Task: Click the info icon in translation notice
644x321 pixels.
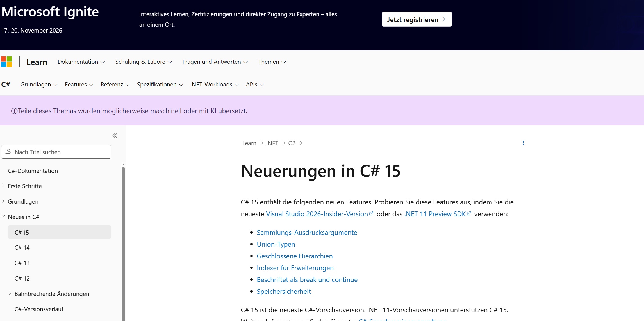Action: pos(14,111)
